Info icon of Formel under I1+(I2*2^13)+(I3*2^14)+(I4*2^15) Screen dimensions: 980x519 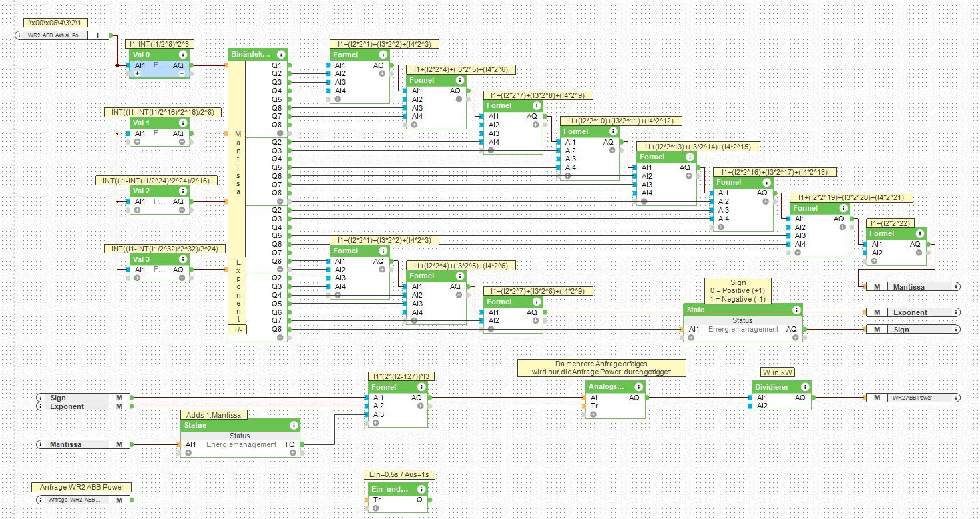[690, 157]
